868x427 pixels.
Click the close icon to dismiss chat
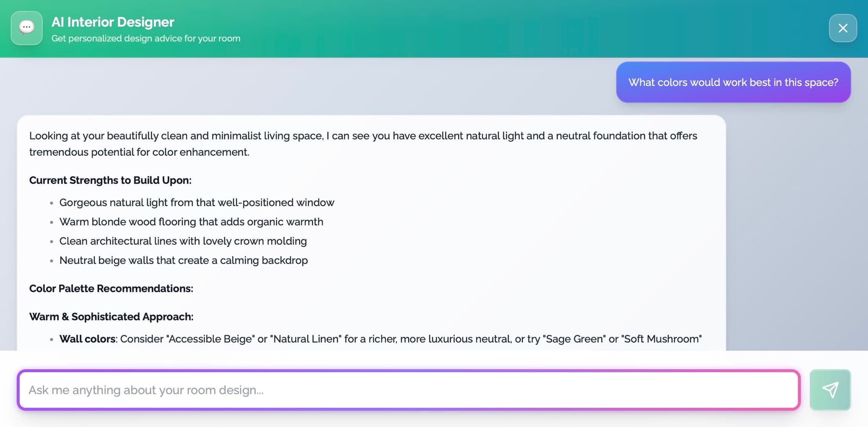[843, 28]
